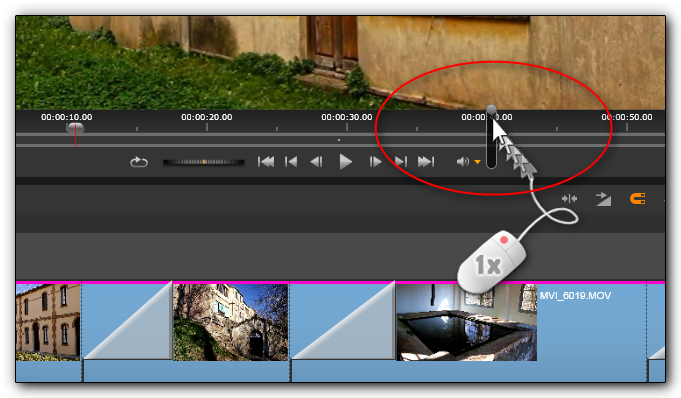681x398 pixels.
Task: Toggle the orange magnet snapping icon
Action: (x=637, y=199)
